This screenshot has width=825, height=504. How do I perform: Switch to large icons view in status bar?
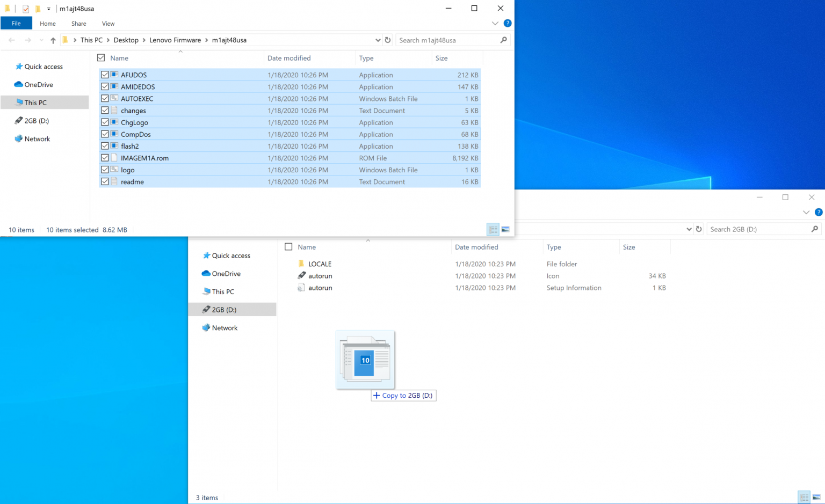(505, 229)
